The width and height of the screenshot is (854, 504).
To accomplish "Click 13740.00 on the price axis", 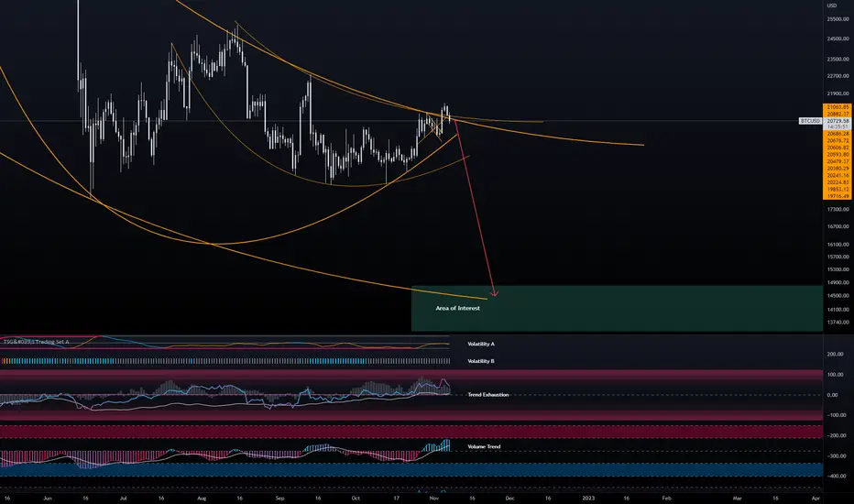I will pyautogui.click(x=838, y=322).
